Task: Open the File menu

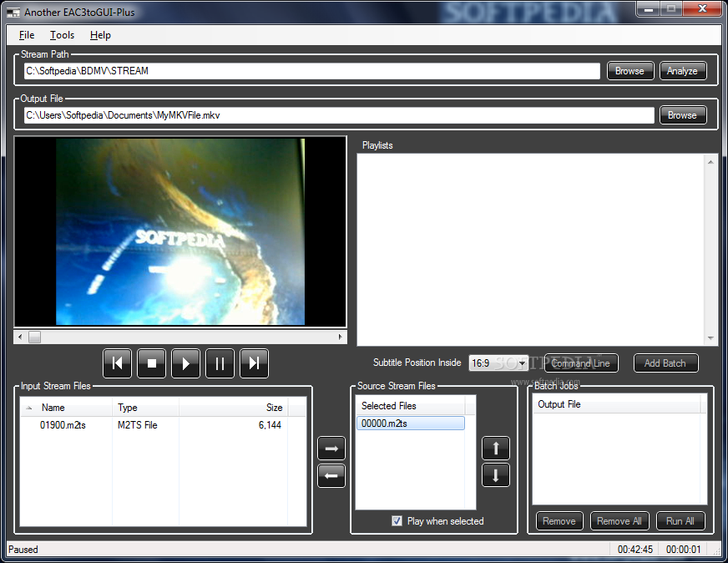Action: coord(27,35)
